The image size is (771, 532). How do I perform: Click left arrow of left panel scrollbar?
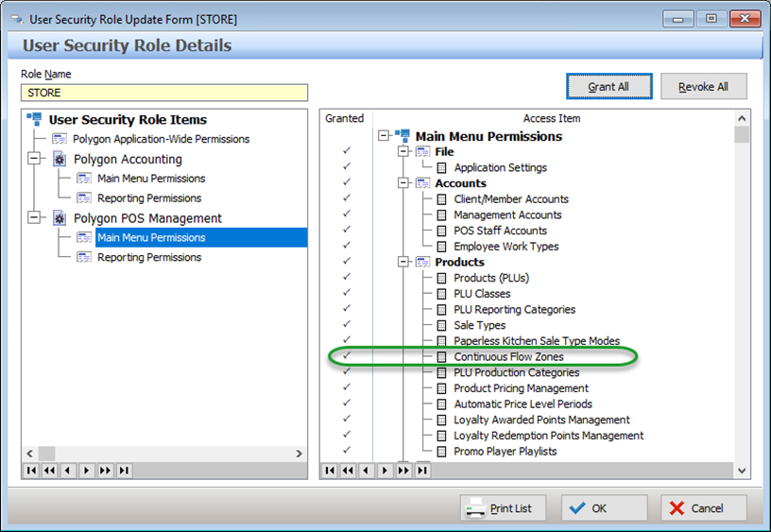point(30,454)
